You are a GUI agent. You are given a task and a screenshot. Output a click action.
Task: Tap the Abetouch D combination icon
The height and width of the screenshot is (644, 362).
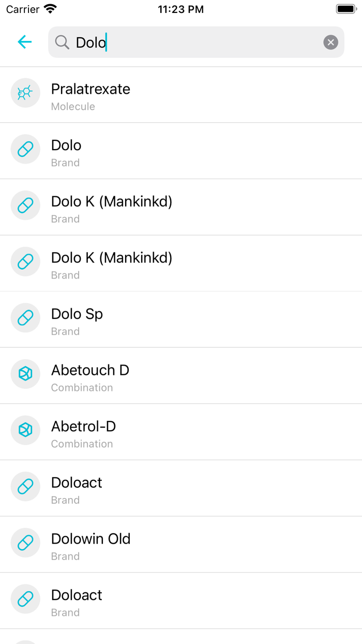coord(25,374)
